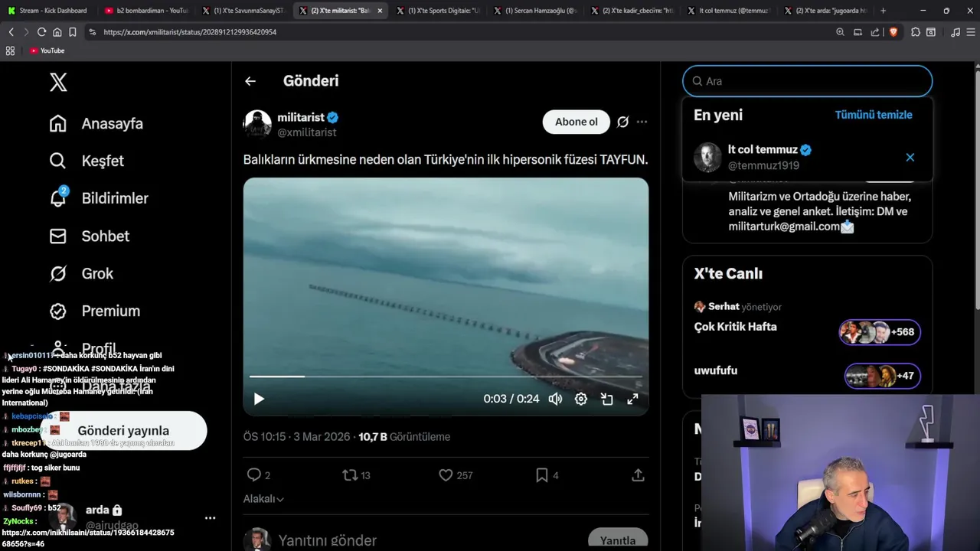
Task: Open Premium page in sidebar
Action: pos(95,311)
